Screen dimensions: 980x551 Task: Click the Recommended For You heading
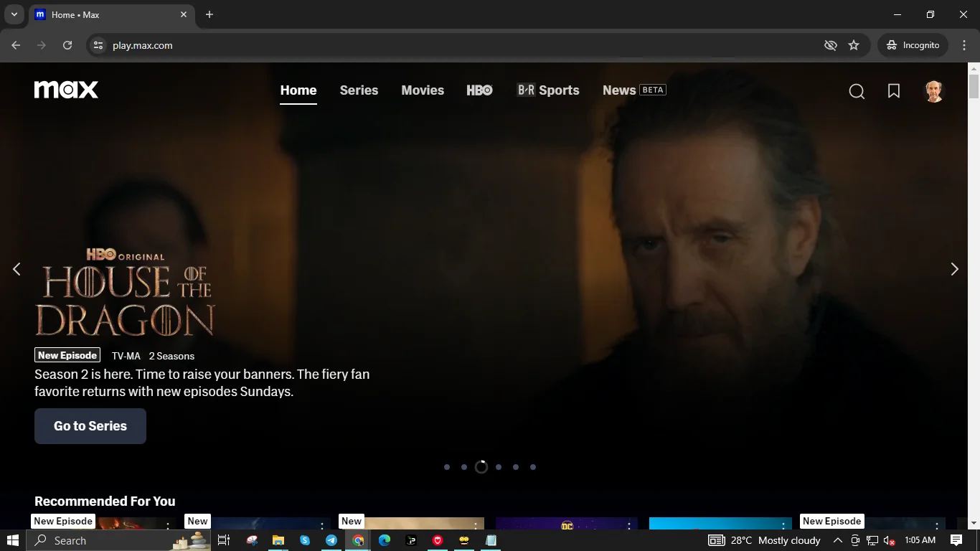(x=105, y=501)
